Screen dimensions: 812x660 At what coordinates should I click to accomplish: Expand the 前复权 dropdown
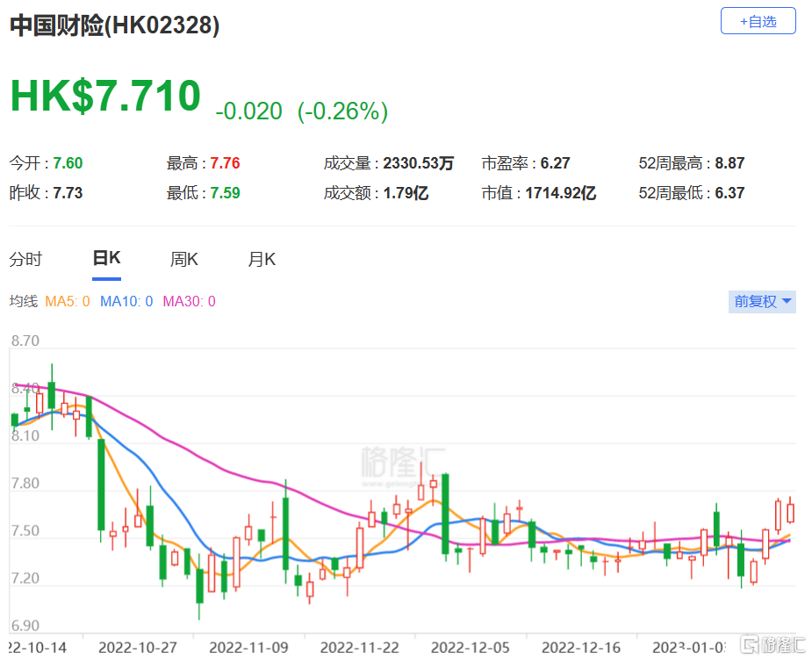tap(762, 301)
